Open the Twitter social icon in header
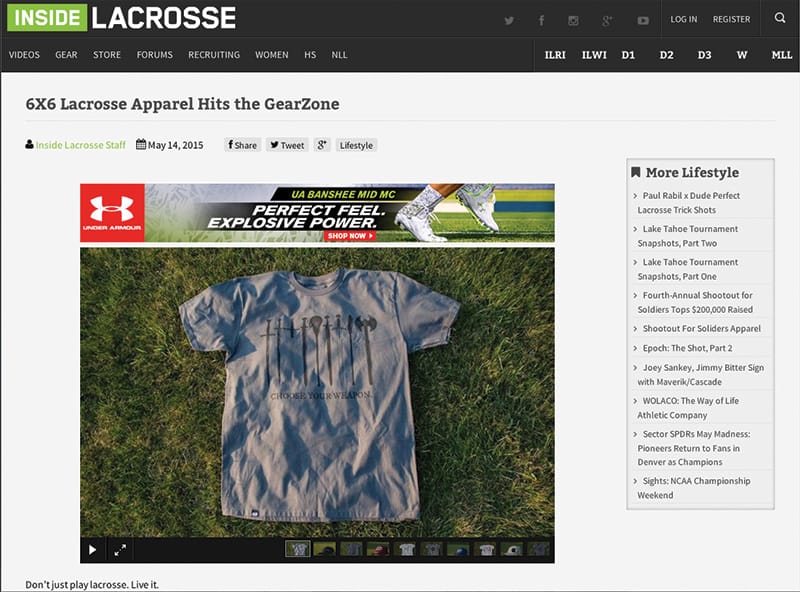800x592 pixels. [509, 20]
